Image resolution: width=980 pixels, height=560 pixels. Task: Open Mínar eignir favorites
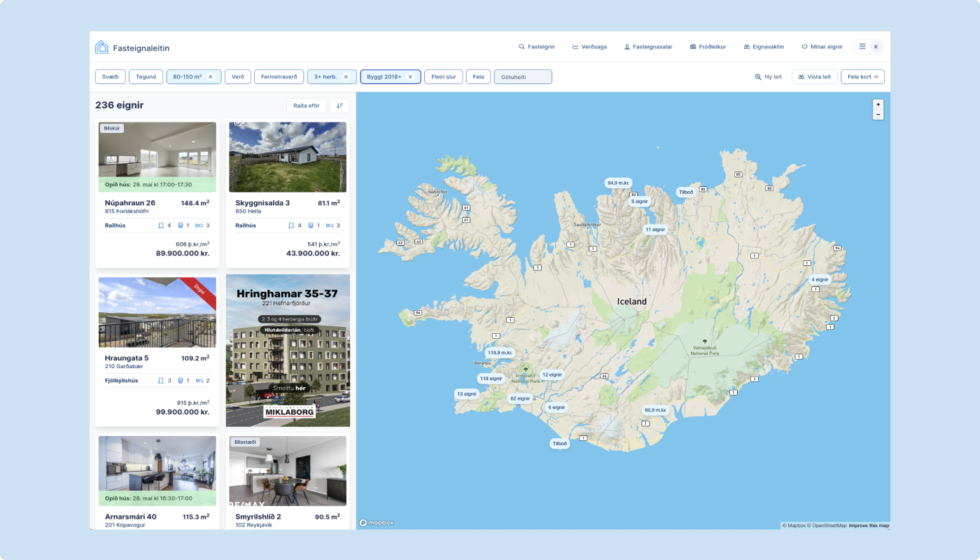pyautogui.click(x=822, y=47)
